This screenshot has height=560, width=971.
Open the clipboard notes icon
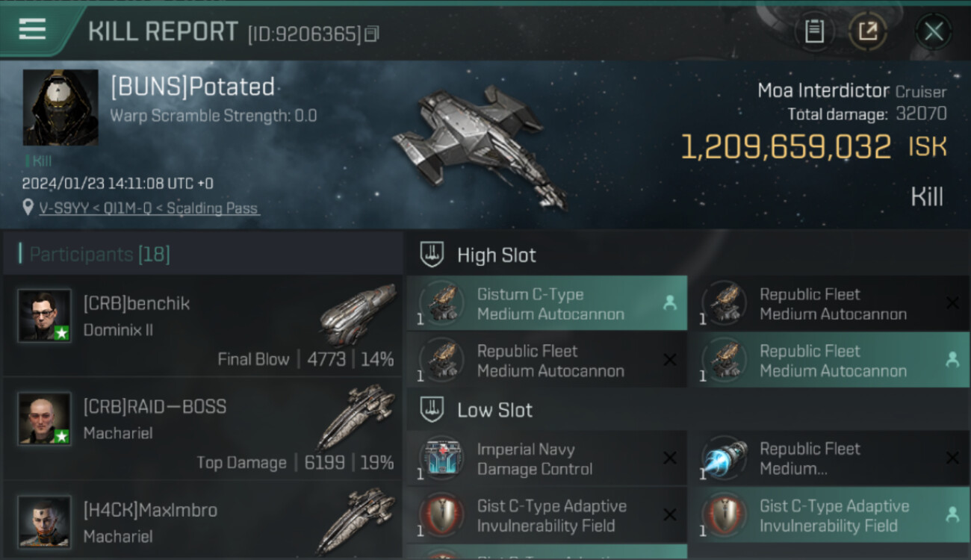(814, 31)
